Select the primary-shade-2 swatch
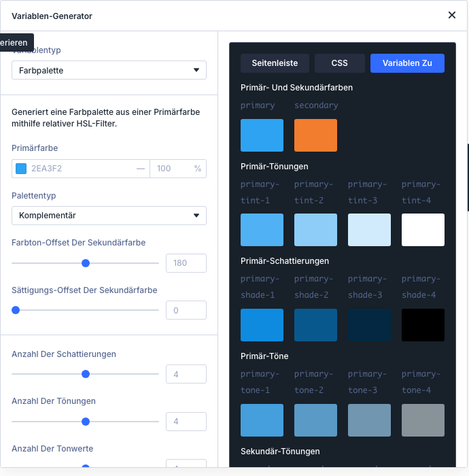The width and height of the screenshot is (469, 476). point(315,325)
